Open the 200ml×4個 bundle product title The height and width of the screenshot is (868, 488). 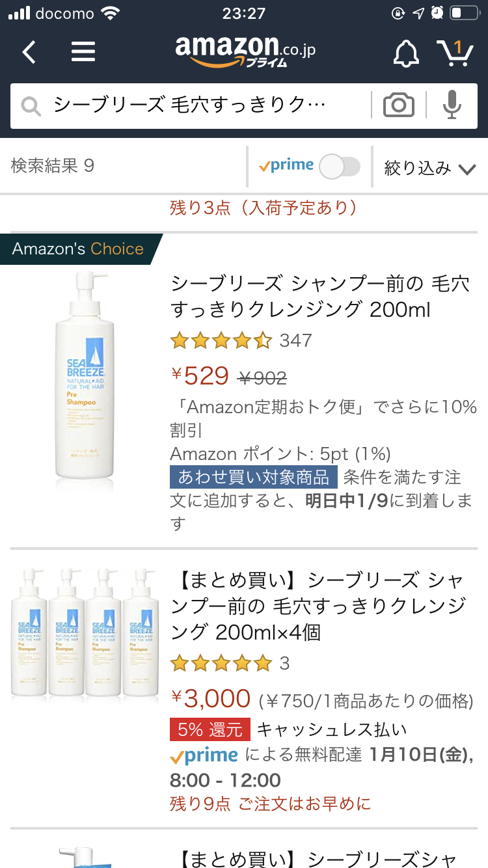click(319, 605)
